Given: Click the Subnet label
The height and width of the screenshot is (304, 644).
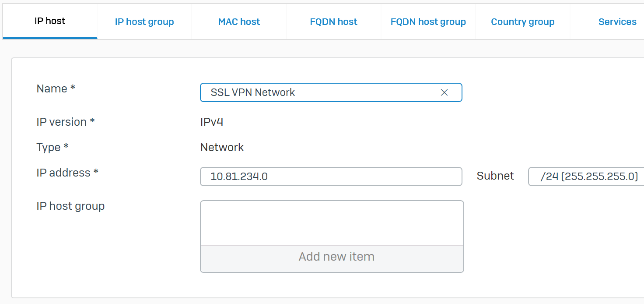Looking at the screenshot, I should point(495,176).
